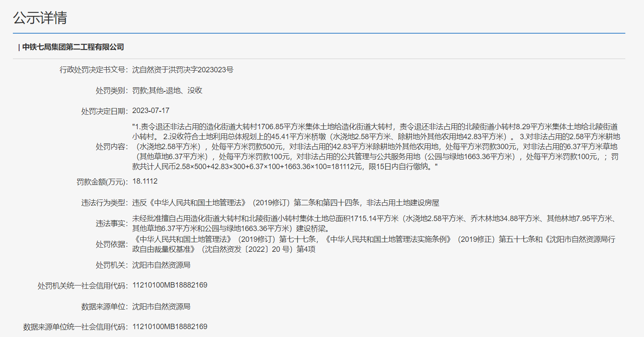Image resolution: width=644 pixels, height=337 pixels.
Task: Select 沈阳市自然资源局 beside 数据来源单位
Action: tap(161, 306)
